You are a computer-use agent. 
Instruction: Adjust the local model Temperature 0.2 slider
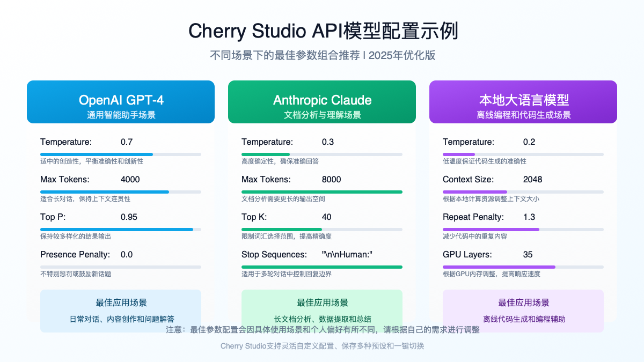523,154
